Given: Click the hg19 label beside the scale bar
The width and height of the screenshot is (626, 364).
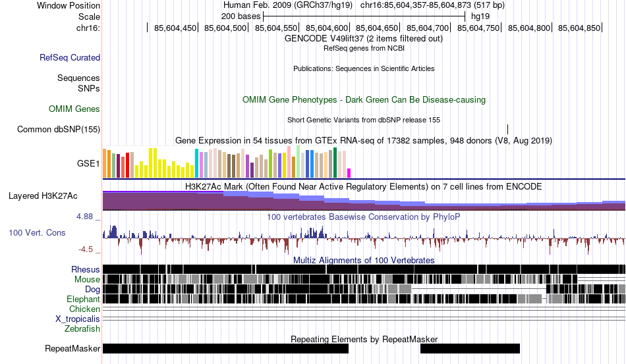Looking at the screenshot, I should coord(480,16).
